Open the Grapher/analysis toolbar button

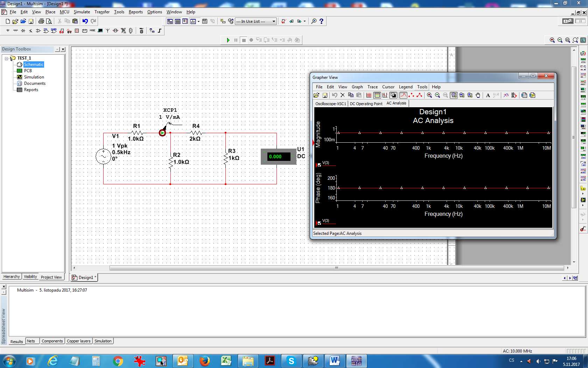[x=193, y=21]
